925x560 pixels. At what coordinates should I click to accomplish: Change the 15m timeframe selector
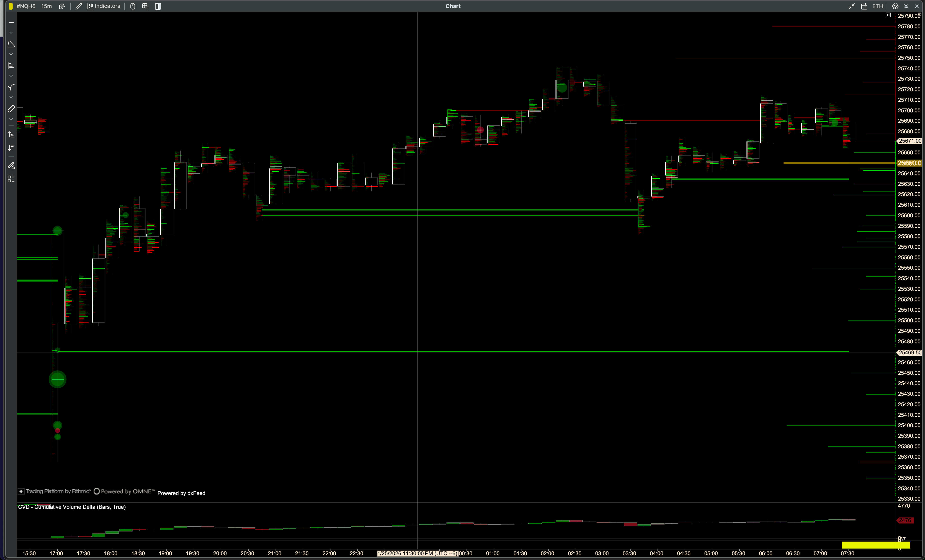(47, 6)
